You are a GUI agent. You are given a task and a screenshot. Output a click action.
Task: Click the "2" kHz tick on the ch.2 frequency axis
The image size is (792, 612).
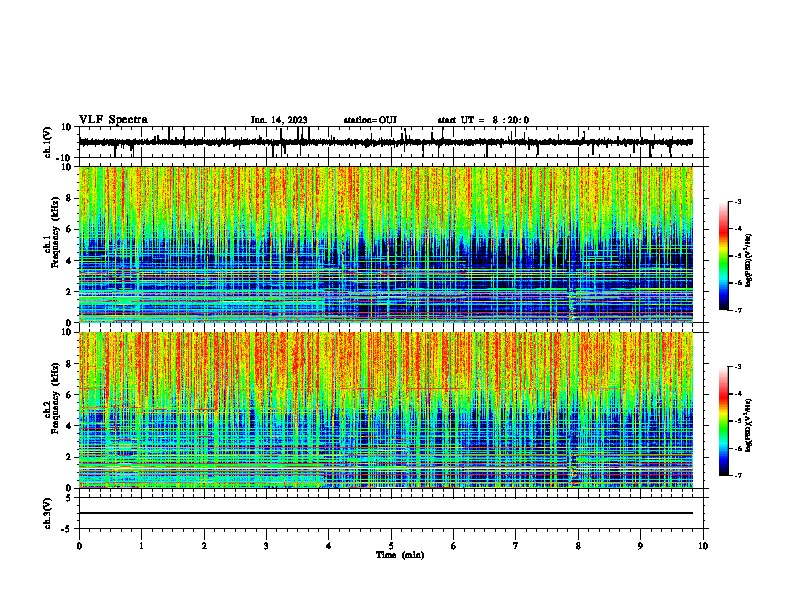tap(69, 457)
